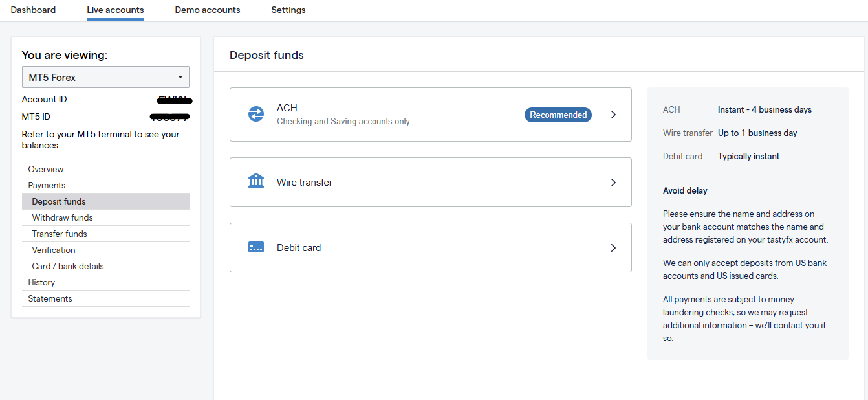Click the Wire transfer bank building icon
The height and width of the screenshot is (400, 868).
(x=256, y=181)
